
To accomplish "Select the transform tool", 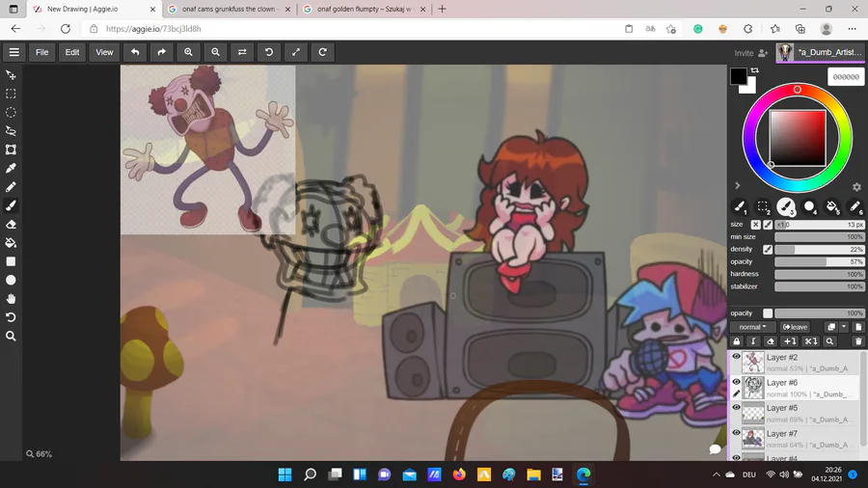I will [11, 149].
